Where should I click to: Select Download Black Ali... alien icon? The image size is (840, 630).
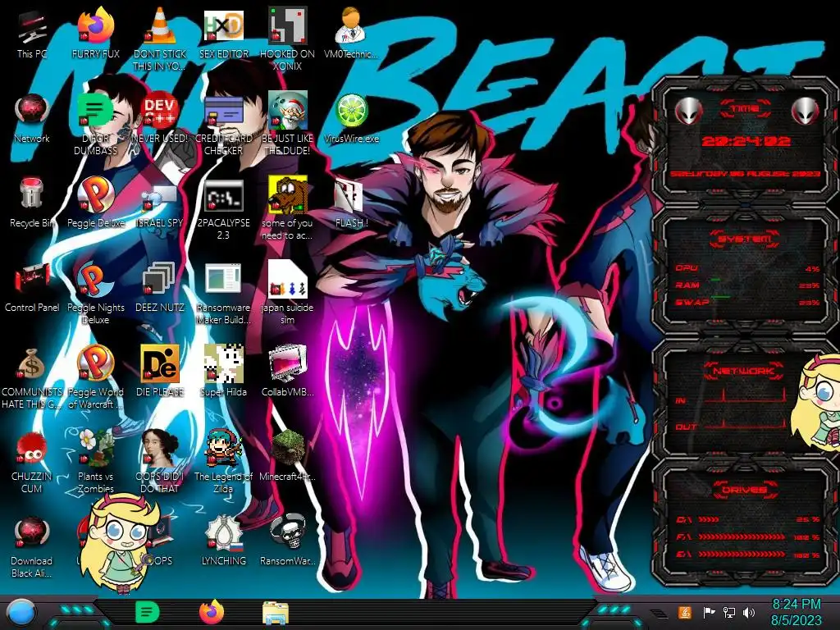coord(32,546)
